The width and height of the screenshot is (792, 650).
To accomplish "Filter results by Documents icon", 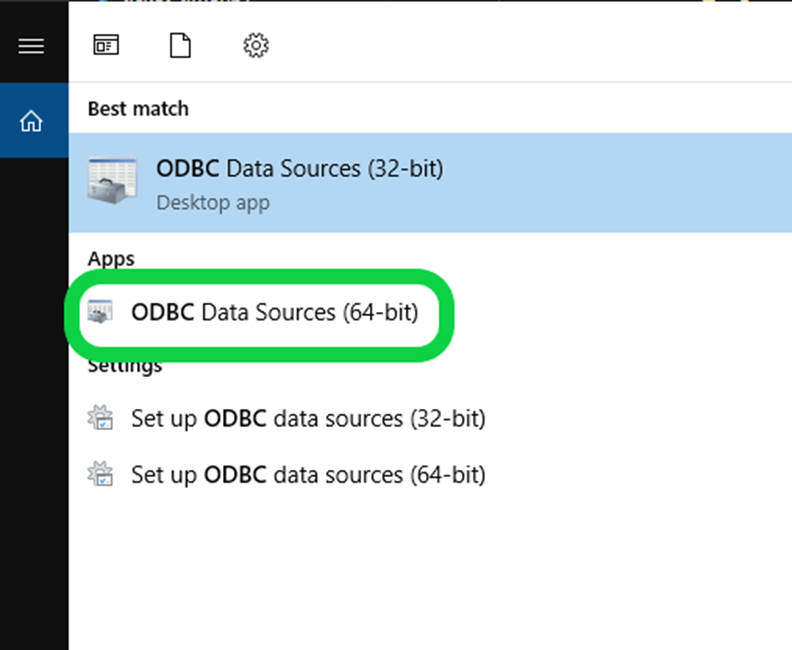I will (x=180, y=45).
